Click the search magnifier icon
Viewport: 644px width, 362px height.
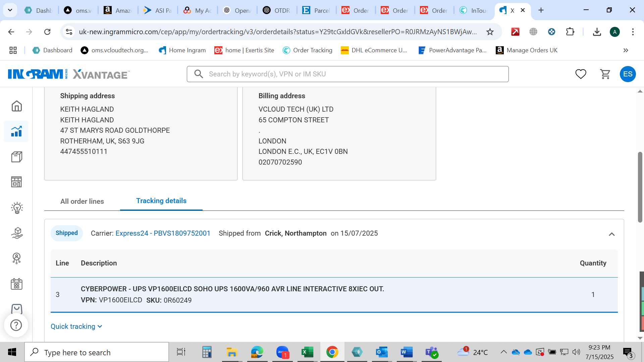click(x=199, y=74)
